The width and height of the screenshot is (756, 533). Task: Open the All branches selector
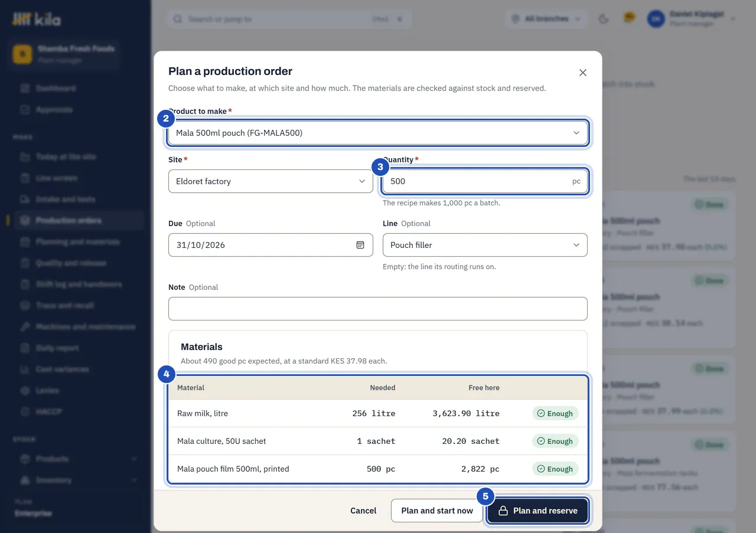547,19
